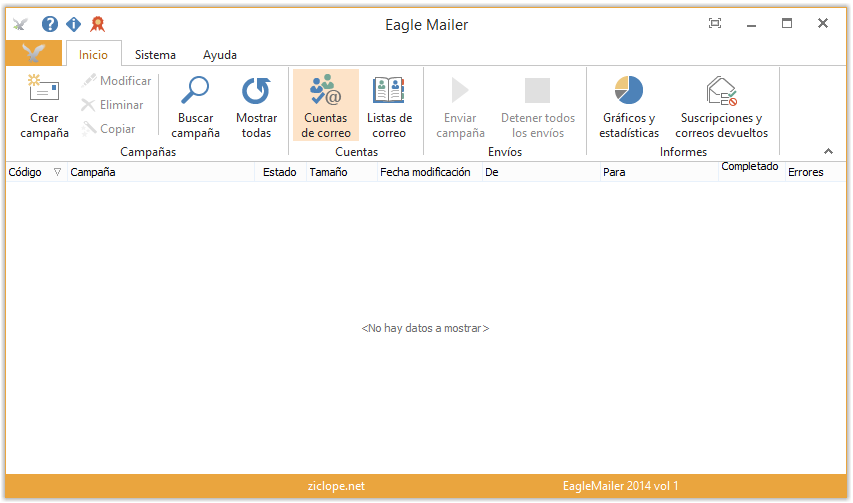Close the Eagle Mailer window
The height and width of the screenshot is (503, 853).
823,23
